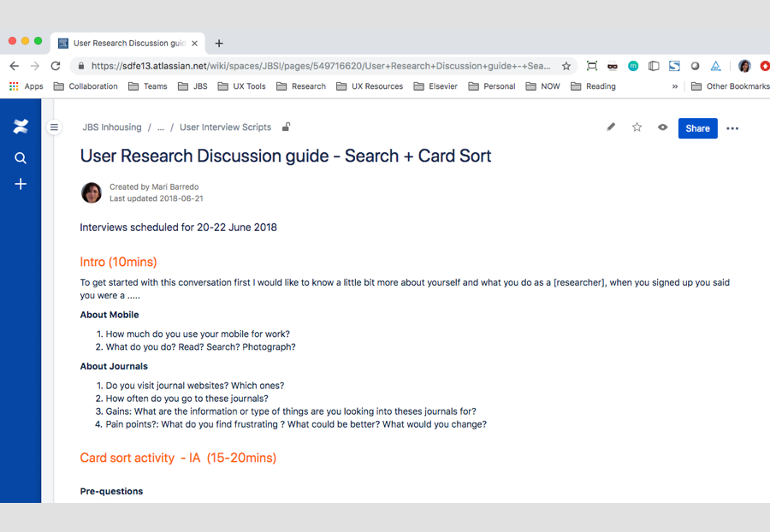Switch to the User Research Discussion tab
Viewport: 770px width, 532px height.
tap(124, 43)
